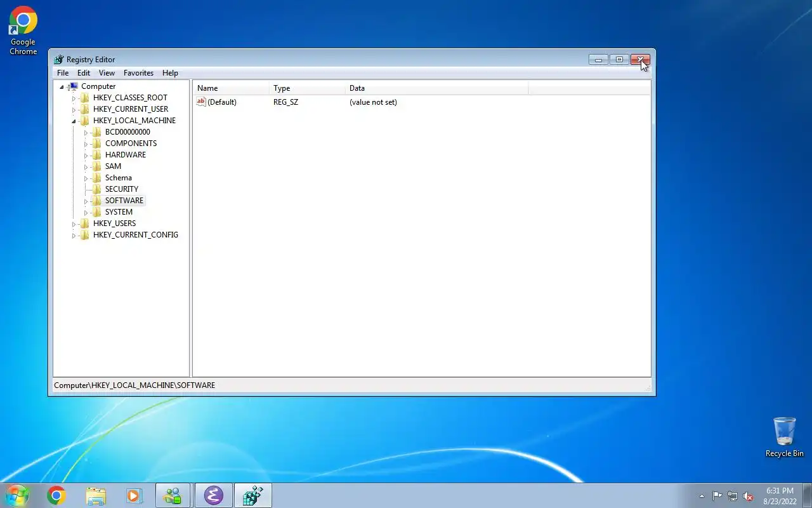The height and width of the screenshot is (508, 812).
Task: Open Windows Explorer from the taskbar
Action: point(96,495)
